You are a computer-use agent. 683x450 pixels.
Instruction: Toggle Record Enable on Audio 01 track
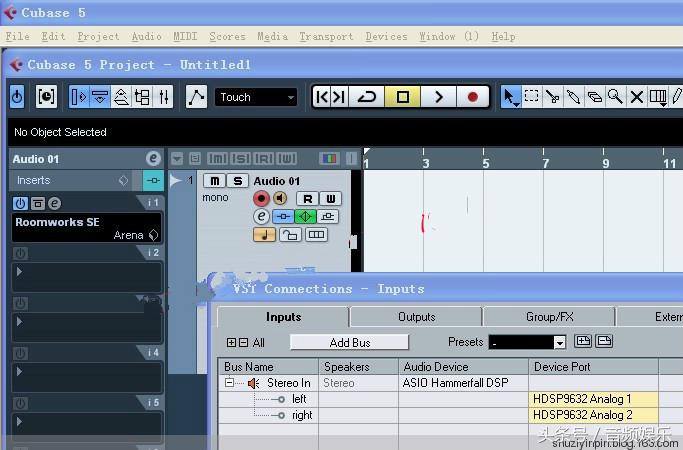(x=261, y=199)
